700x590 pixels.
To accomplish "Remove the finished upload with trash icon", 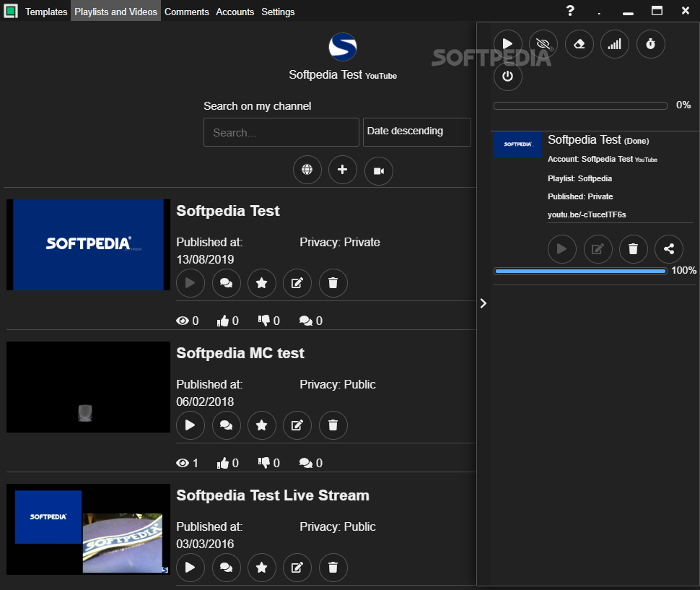I will [x=634, y=249].
